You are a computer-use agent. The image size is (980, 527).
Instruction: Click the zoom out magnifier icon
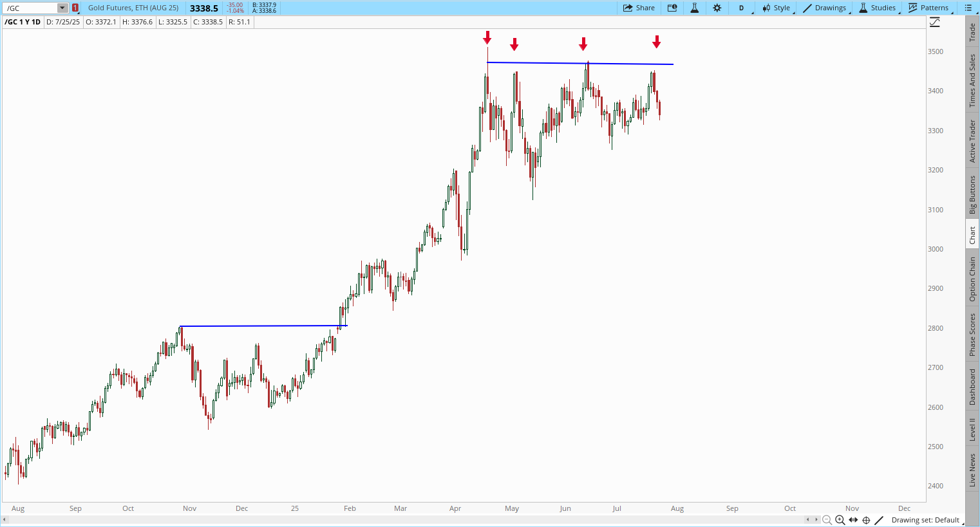click(x=827, y=520)
